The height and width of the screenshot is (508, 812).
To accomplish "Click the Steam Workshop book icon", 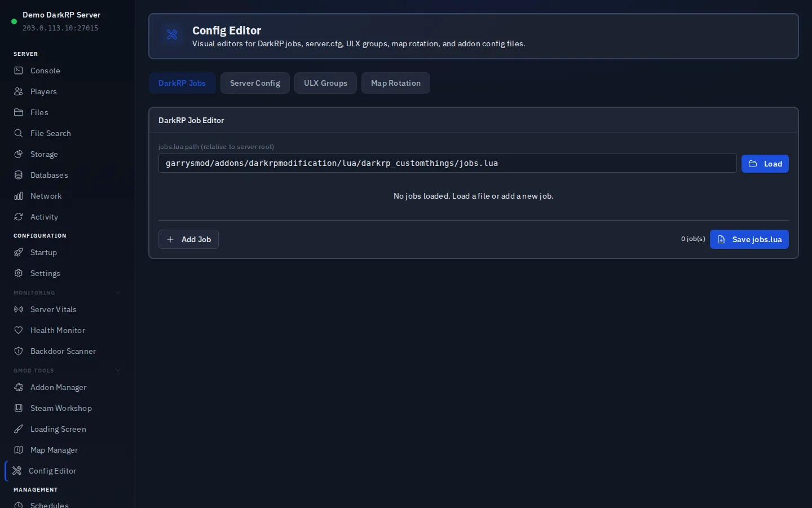I will coord(19,408).
